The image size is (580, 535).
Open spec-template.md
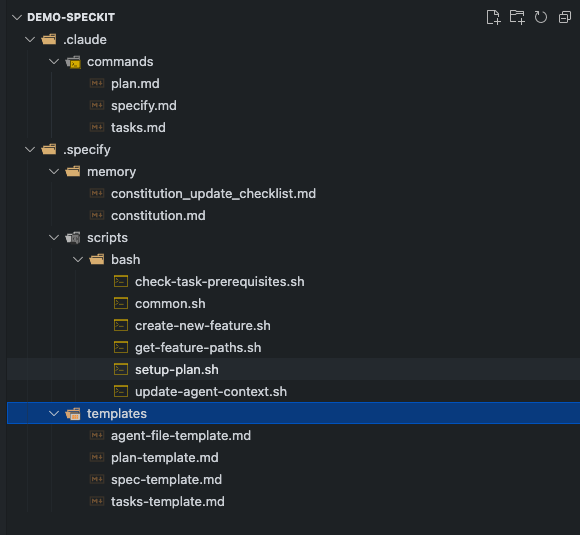coord(166,480)
